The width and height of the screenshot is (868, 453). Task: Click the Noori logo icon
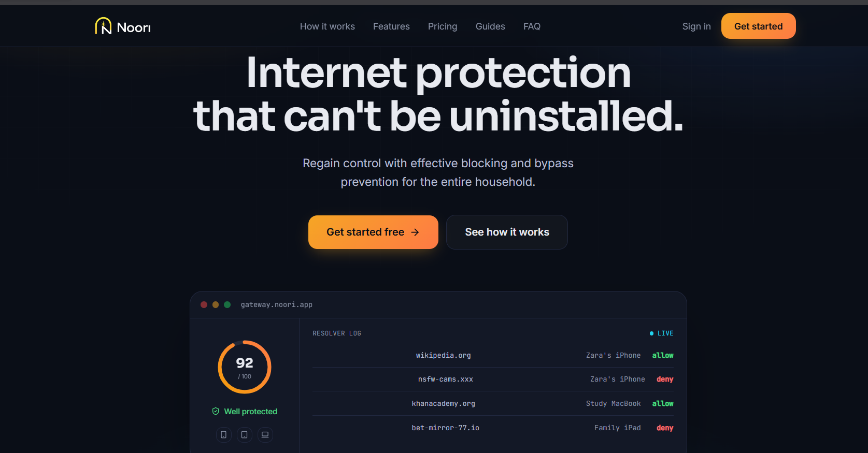click(x=103, y=26)
